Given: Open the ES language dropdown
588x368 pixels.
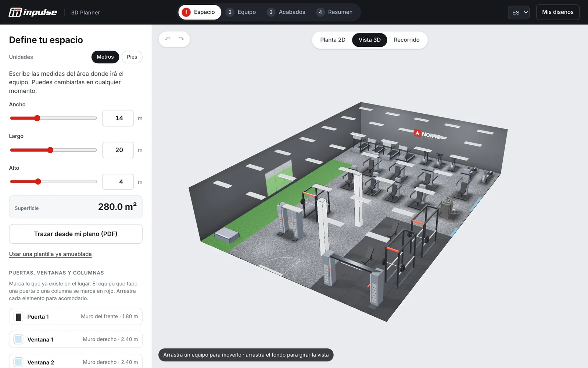Looking at the screenshot, I should click(519, 13).
